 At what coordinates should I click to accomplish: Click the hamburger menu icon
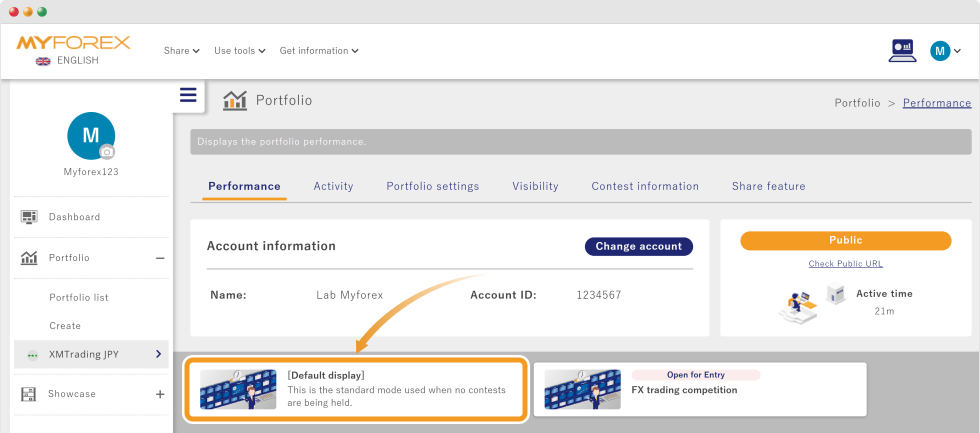[188, 95]
